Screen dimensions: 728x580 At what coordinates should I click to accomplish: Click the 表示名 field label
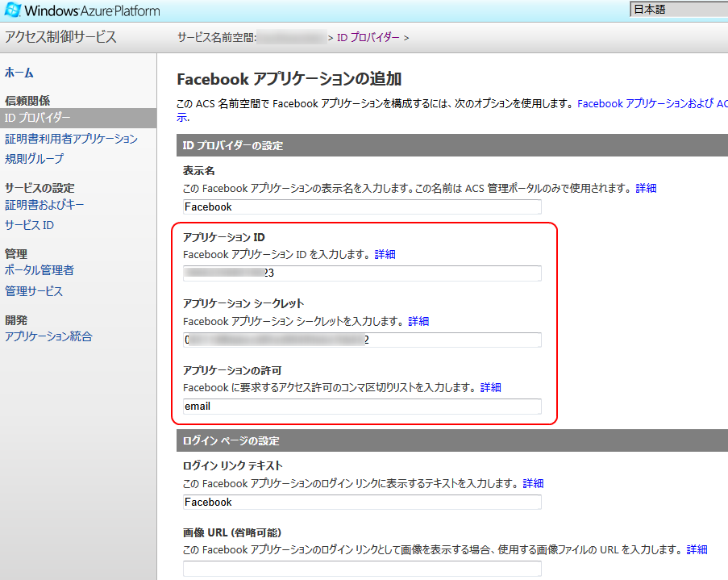(x=198, y=170)
